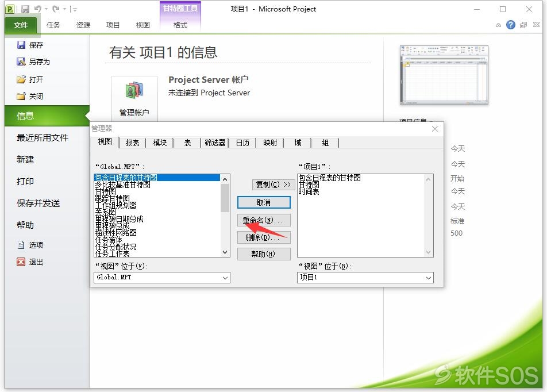Switch to 域 tab in 管理器
The height and width of the screenshot is (392, 547).
click(x=298, y=143)
